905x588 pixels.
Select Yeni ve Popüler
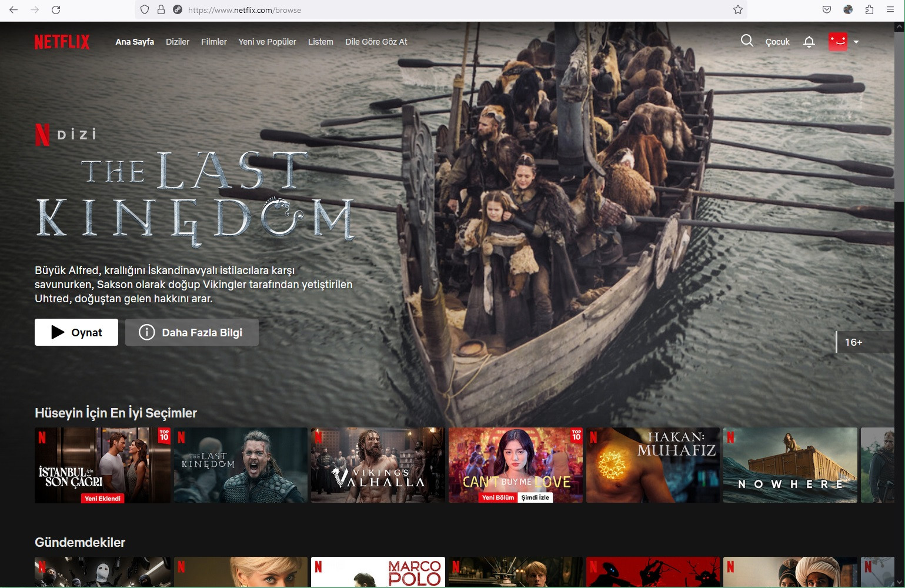click(267, 42)
